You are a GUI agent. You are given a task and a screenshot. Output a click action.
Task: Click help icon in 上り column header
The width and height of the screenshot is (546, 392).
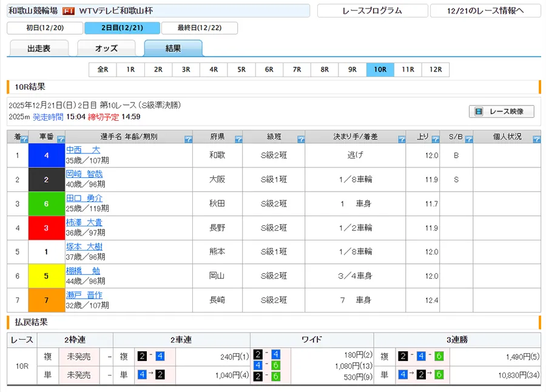tap(436, 140)
